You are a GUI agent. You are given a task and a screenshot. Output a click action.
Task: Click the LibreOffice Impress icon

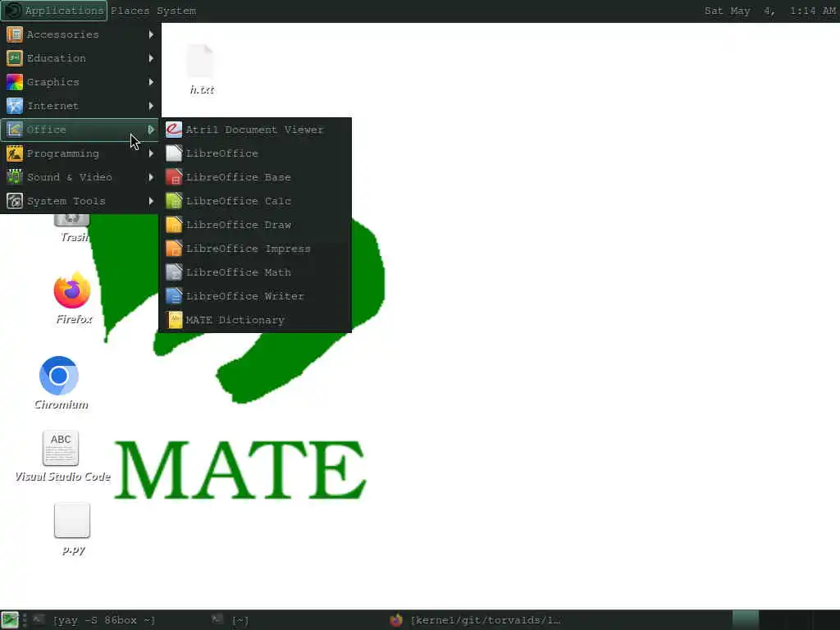pos(174,249)
